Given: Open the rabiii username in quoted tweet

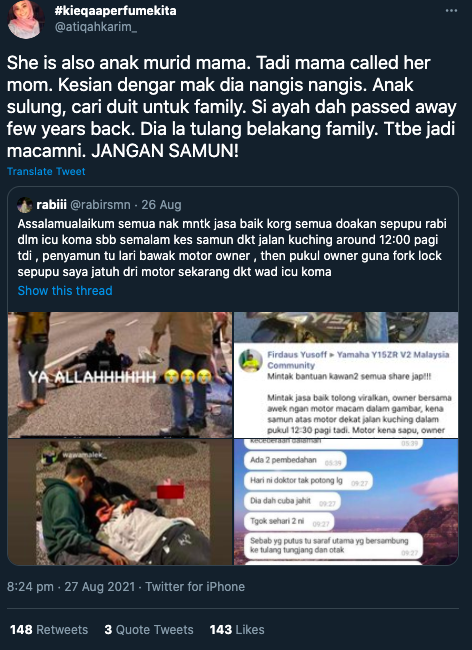Looking at the screenshot, I should pyautogui.click(x=51, y=205).
